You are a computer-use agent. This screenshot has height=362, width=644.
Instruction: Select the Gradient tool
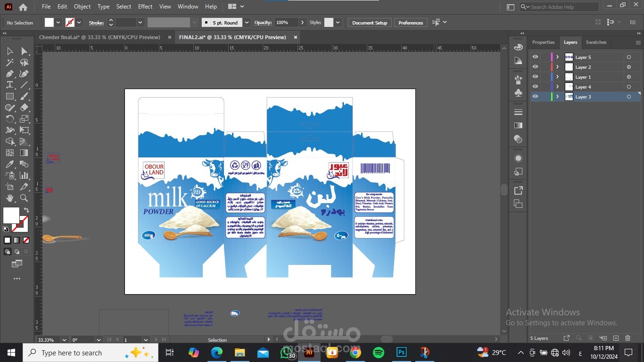point(24,153)
